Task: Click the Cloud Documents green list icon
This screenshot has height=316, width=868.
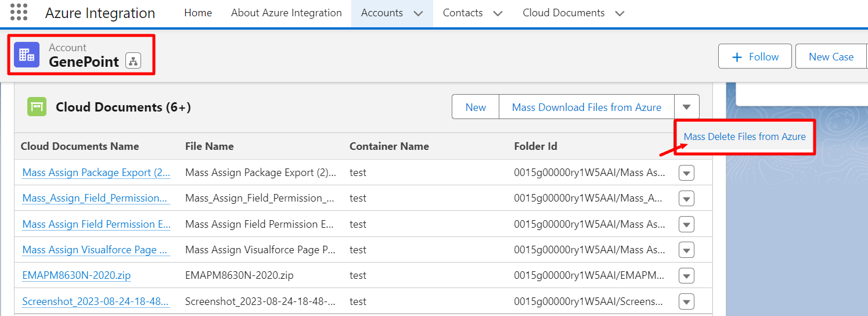Action: 37,107
